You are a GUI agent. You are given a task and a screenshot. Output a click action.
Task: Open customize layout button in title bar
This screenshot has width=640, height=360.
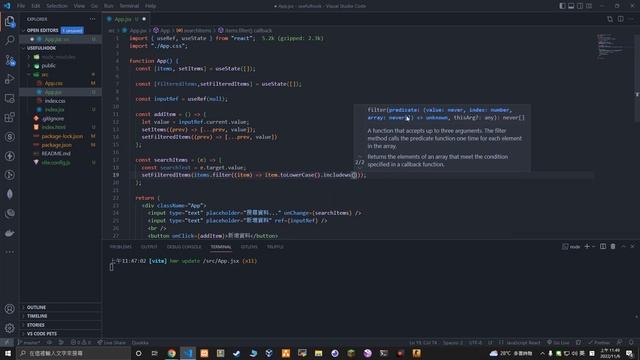589,6
